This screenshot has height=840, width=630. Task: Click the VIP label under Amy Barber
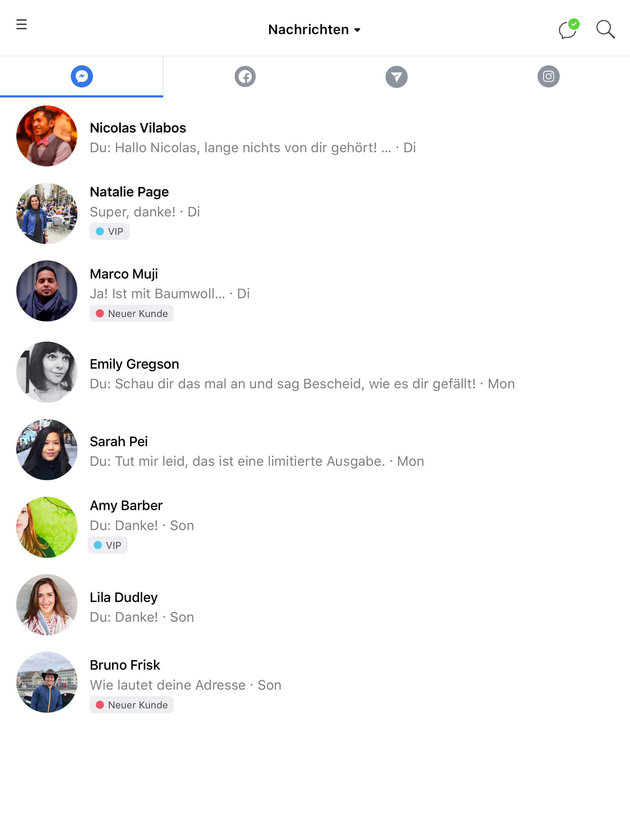pos(108,545)
